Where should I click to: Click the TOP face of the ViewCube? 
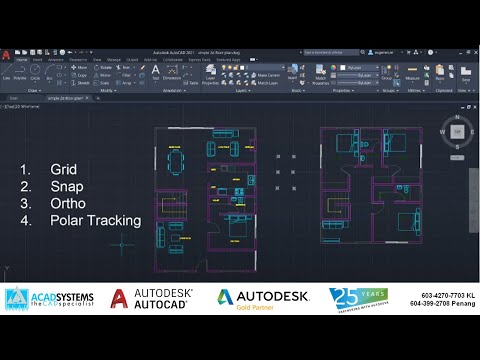coord(457,132)
